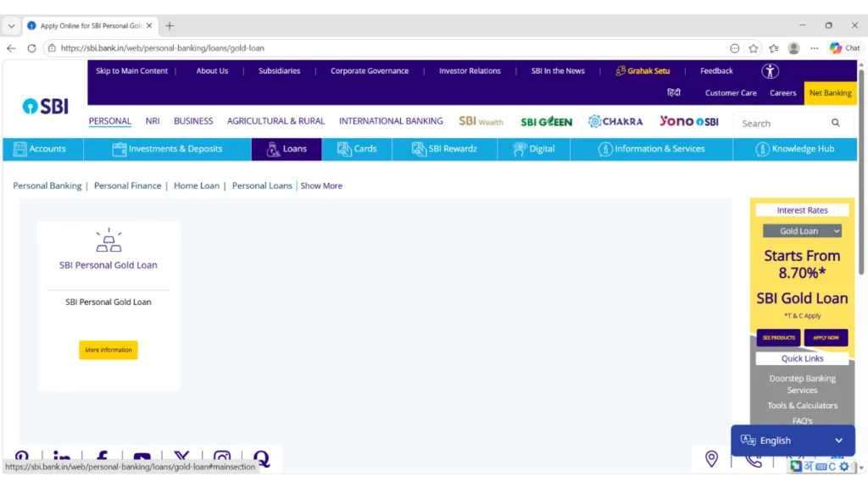Click More Information button
Screen dimensions: 868x488
pos(108,350)
